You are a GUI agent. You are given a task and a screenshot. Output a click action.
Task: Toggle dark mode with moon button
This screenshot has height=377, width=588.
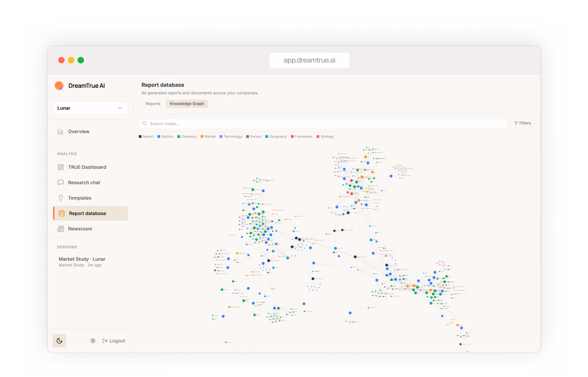(59, 341)
